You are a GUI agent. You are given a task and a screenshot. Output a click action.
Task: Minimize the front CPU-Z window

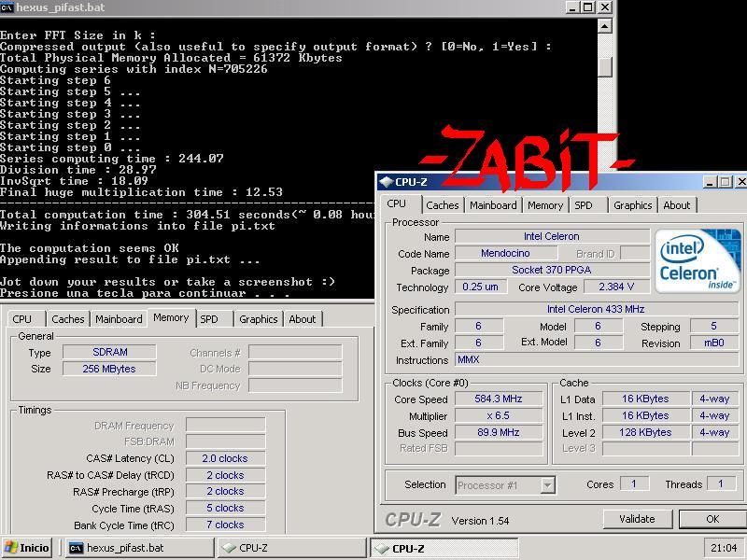710,182
